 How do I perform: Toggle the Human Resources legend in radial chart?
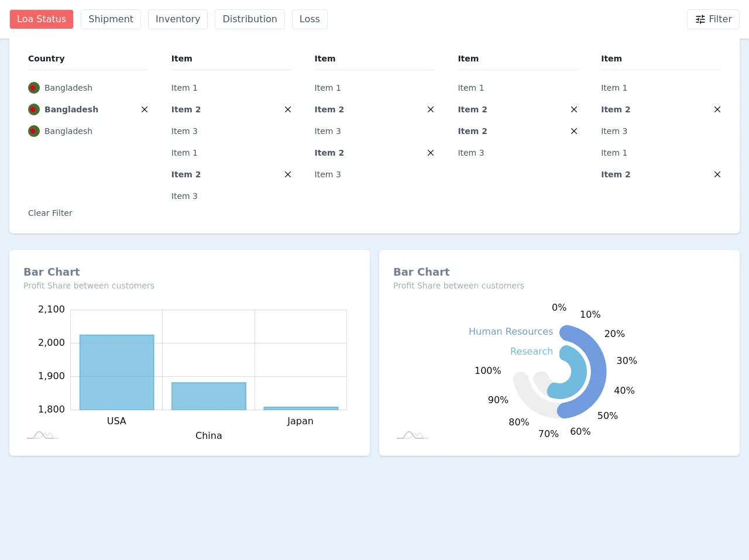(510, 331)
